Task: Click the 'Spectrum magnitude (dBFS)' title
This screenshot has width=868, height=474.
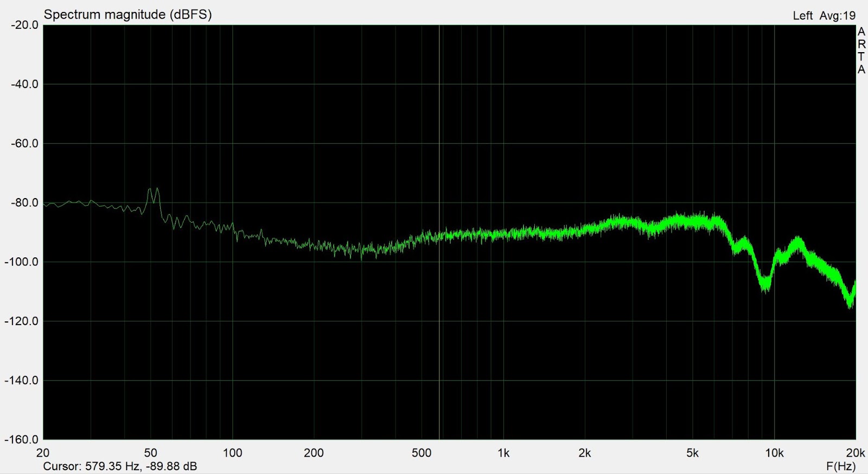Action: click(127, 15)
